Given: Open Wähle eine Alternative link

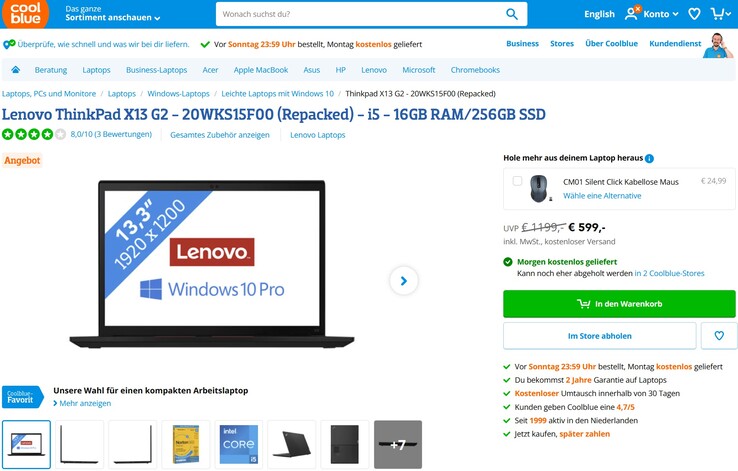Looking at the screenshot, I should (602, 196).
